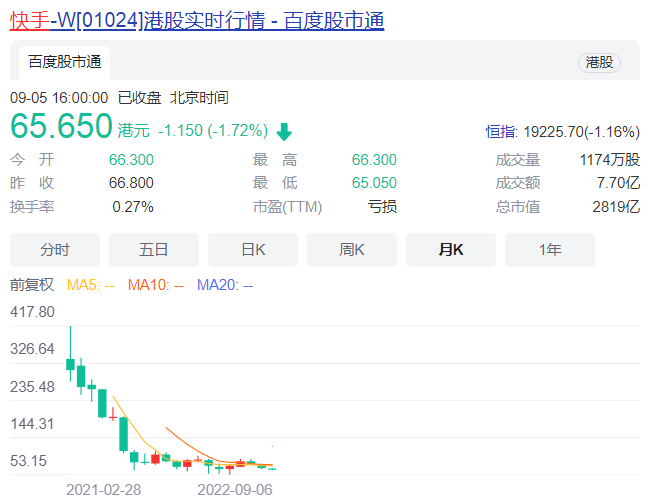Viewport: 648px width, 501px height.
Task: Click the 总市值 value 2819亿
Action: pyautogui.click(x=616, y=206)
